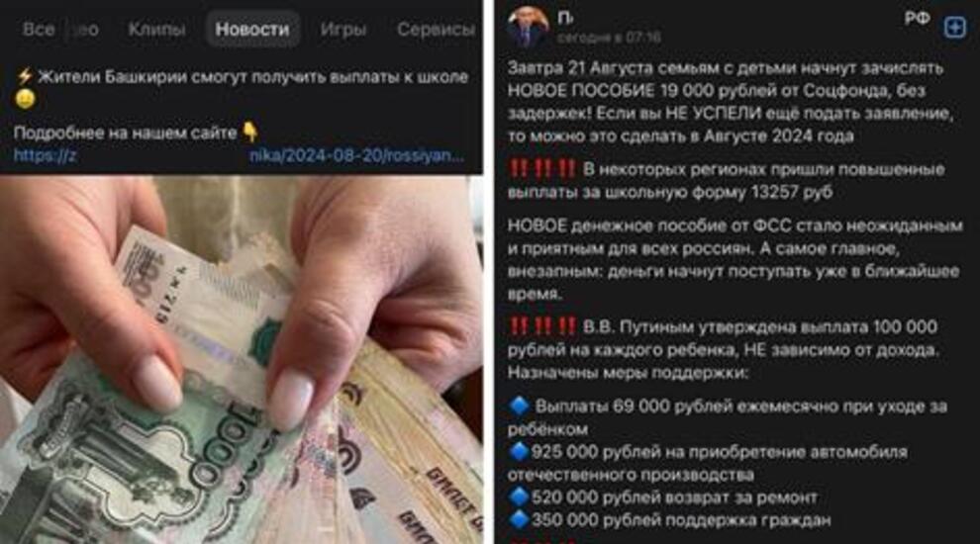Select the Все tab
The width and height of the screenshot is (980, 544).
click(39, 30)
